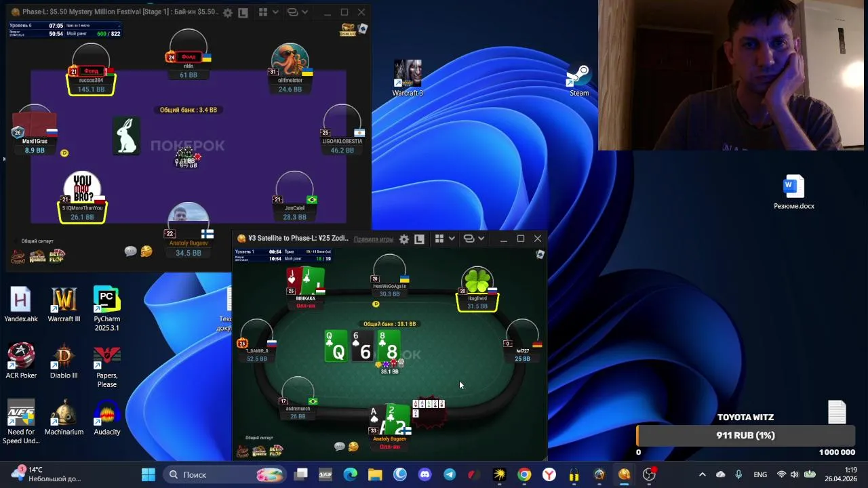
Task: Open emoji icon in Satellite table
Action: (x=353, y=446)
